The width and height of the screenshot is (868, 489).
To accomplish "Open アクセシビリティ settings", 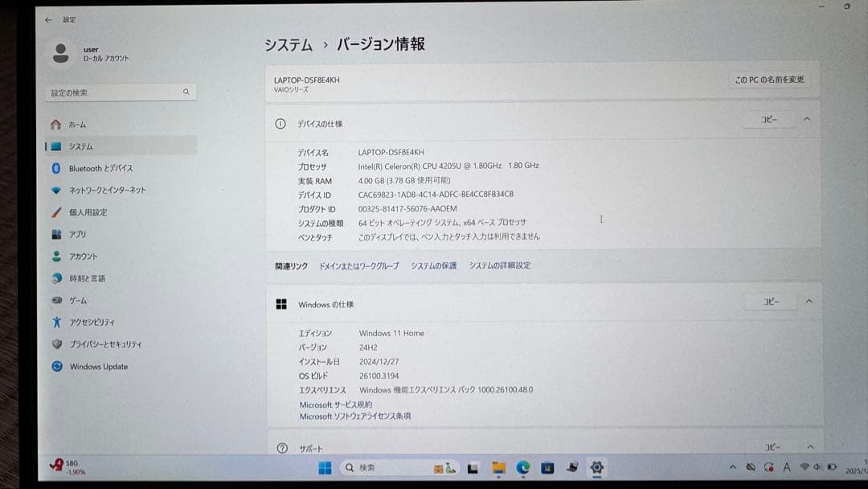I will tap(121, 322).
